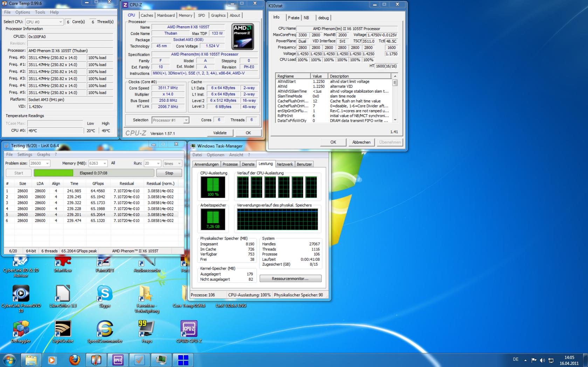Click the LinX test progress bar
The height and width of the screenshot is (367, 588).
[x=94, y=173]
